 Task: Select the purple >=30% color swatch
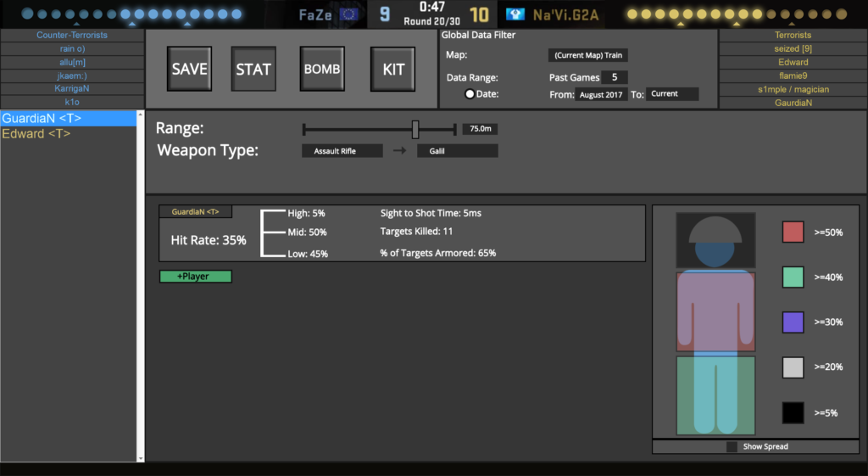(793, 322)
